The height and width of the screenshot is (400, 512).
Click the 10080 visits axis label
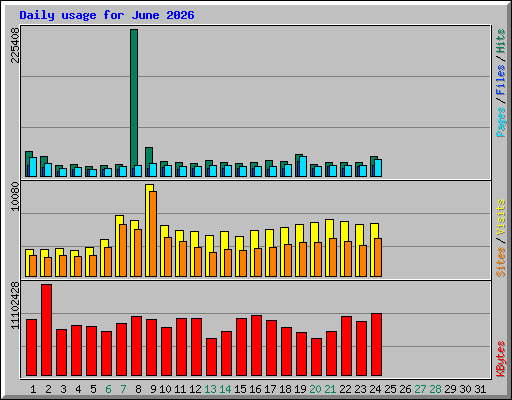click(x=15, y=196)
